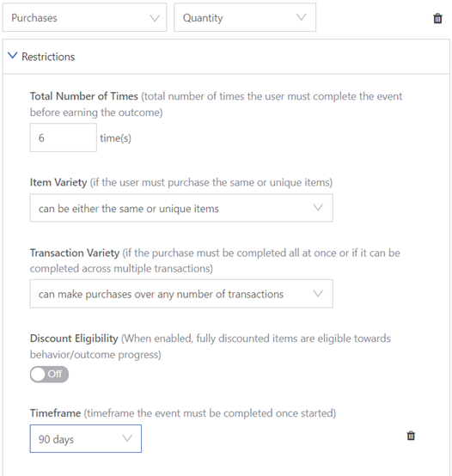452x476 pixels.
Task: Remove the Timeframe restriction using its trash icon
Action: tap(411, 436)
